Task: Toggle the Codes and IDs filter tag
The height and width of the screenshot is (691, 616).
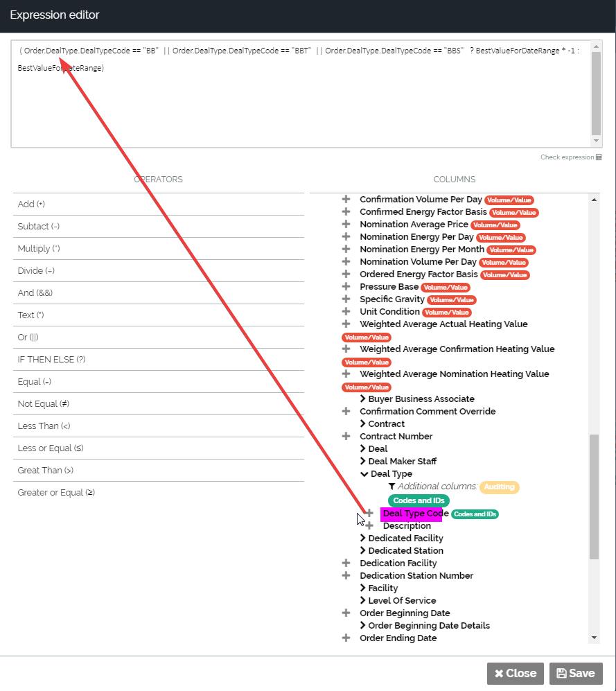Action: point(419,500)
